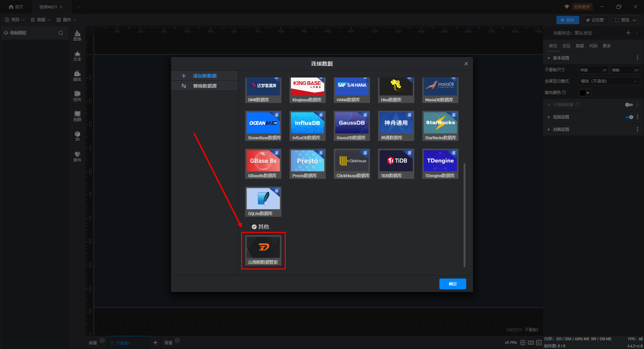The image size is (644, 349).
Task: Click the 发布 publish button
Action: [568, 20]
